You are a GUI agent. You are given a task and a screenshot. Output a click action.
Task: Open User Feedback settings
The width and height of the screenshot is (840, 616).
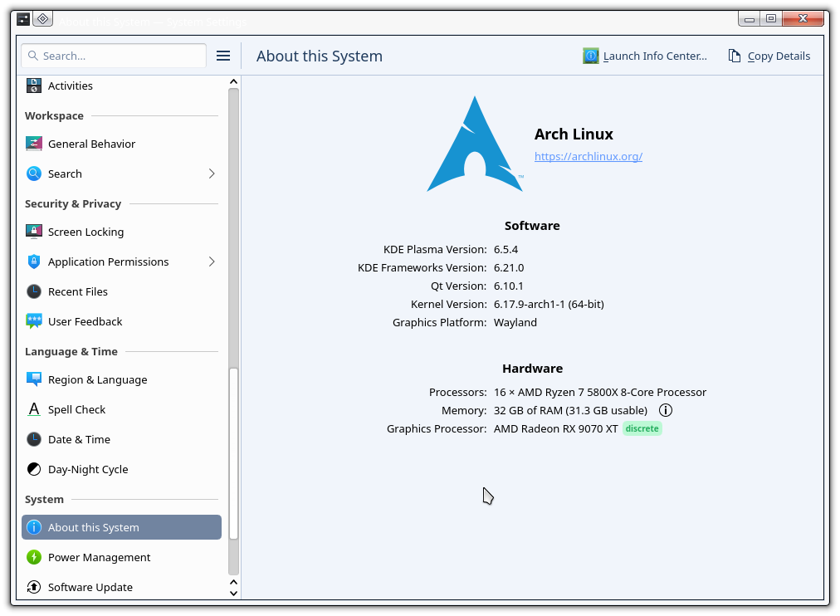(122, 321)
